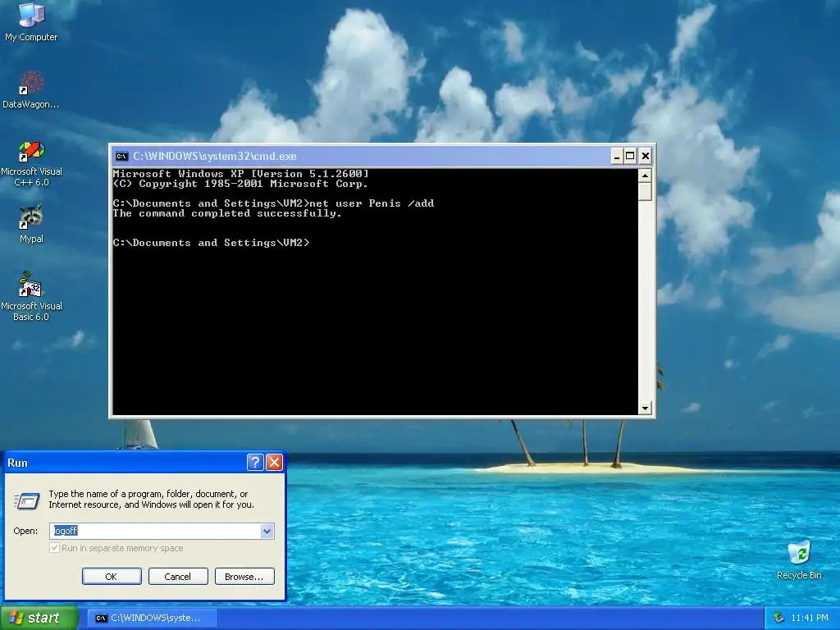Click the cmd.exe window title text
Screen dimensions: 840x630
pyautogui.click(x=214, y=157)
